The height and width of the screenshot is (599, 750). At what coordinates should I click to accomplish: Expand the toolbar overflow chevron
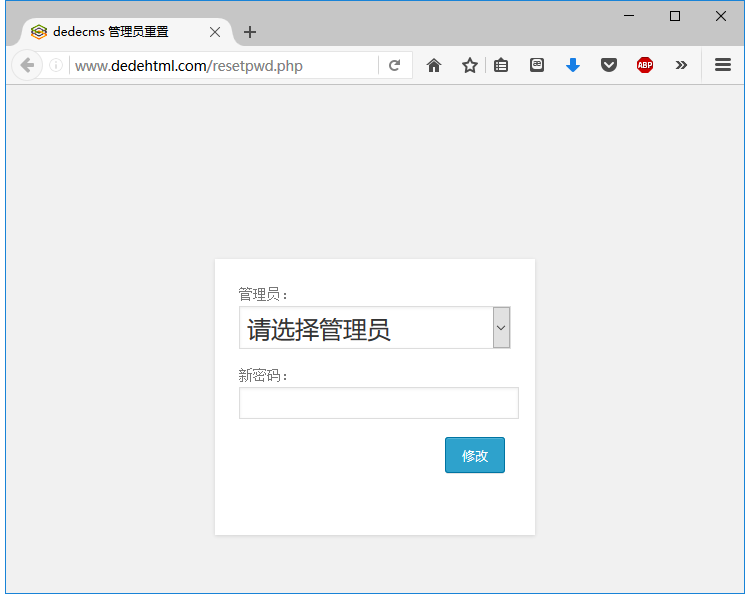(x=681, y=66)
